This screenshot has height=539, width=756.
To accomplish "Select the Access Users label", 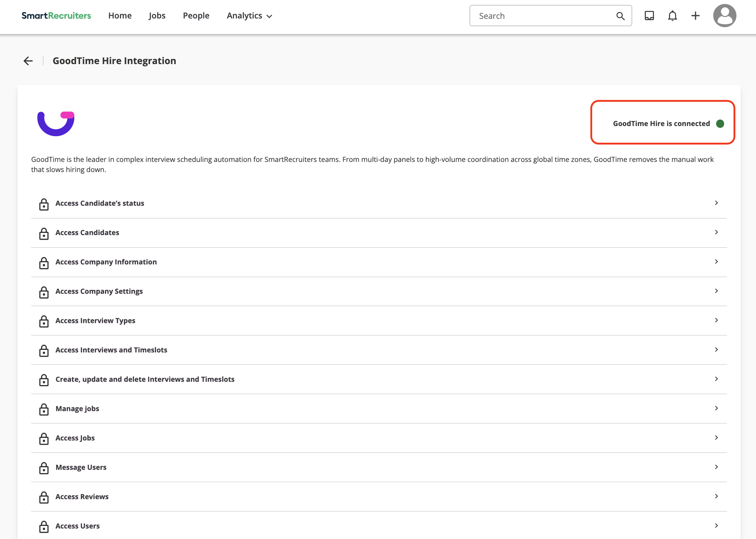I will [78, 526].
